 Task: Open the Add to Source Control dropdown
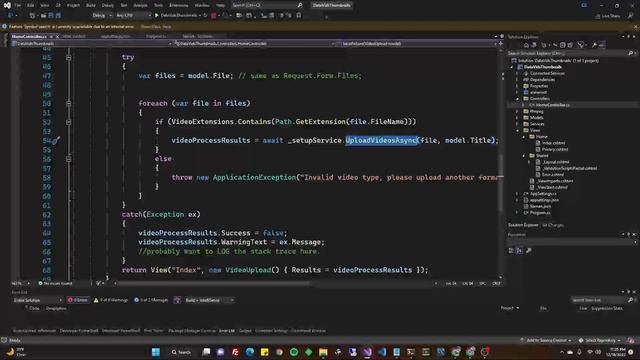coord(547,340)
